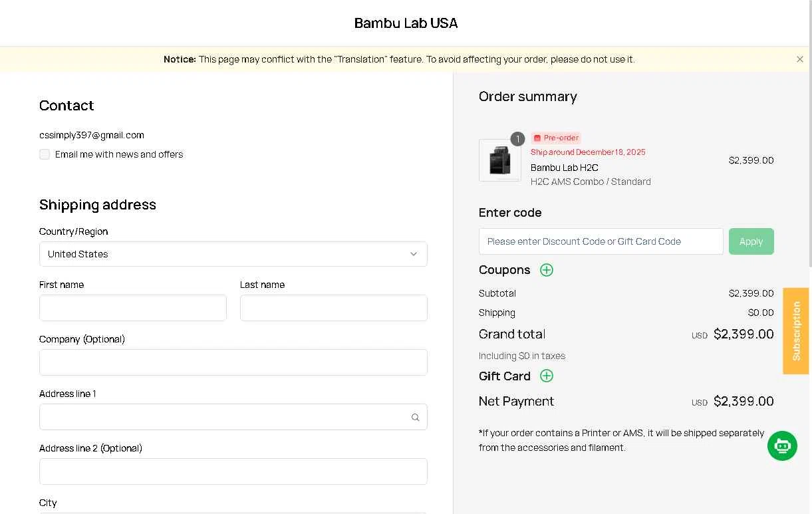Open the chatbot support icon
Image resolution: width=812 pixels, height=514 pixels.
782,446
